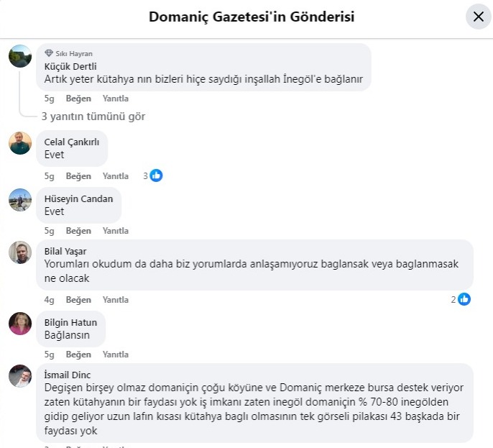Reply to Bilal Yaşar's comment
Image resolution: width=493 pixels, height=448 pixels.
115,300
